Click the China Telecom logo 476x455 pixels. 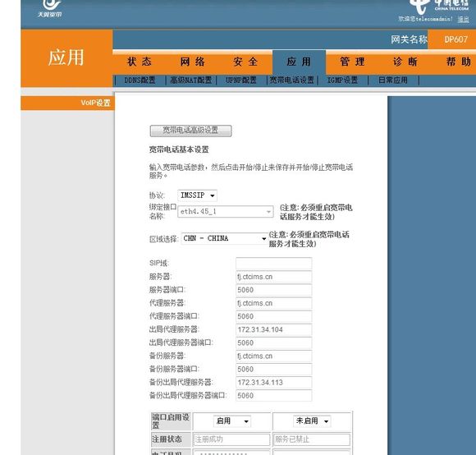point(439,7)
